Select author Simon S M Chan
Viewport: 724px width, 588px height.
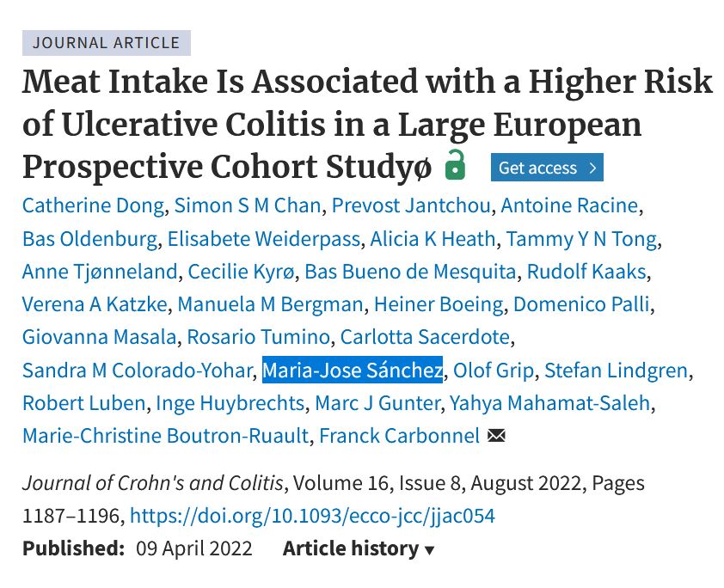pos(248,205)
